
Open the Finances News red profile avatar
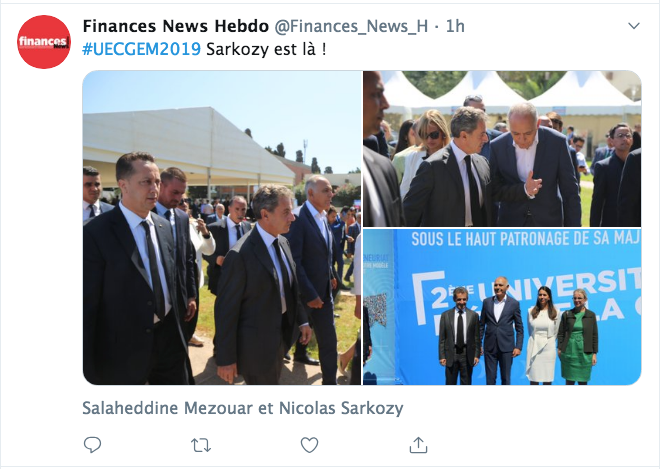tap(44, 42)
